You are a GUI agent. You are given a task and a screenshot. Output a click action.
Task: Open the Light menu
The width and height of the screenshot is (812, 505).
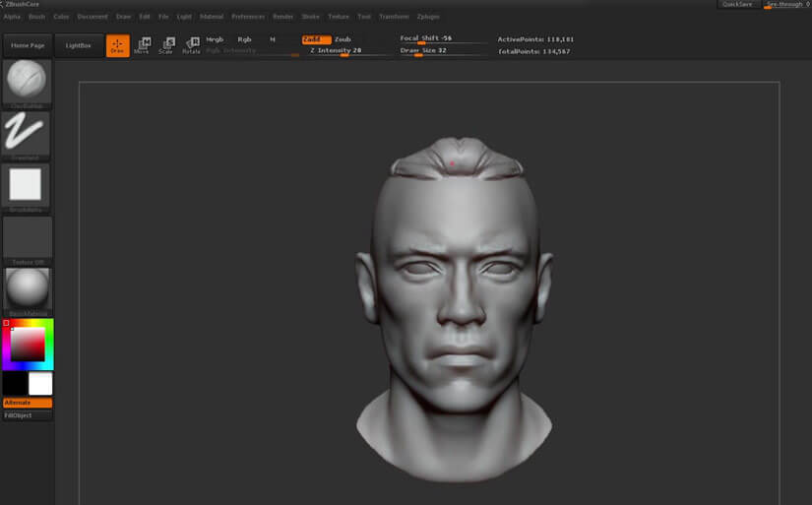tap(184, 17)
